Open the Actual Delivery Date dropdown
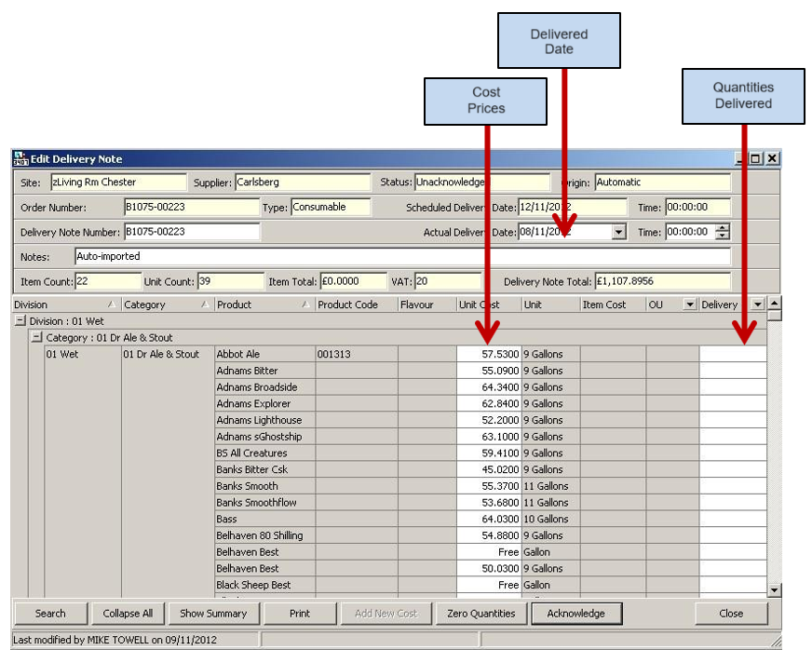This screenshot has height=663, width=812. [x=619, y=232]
